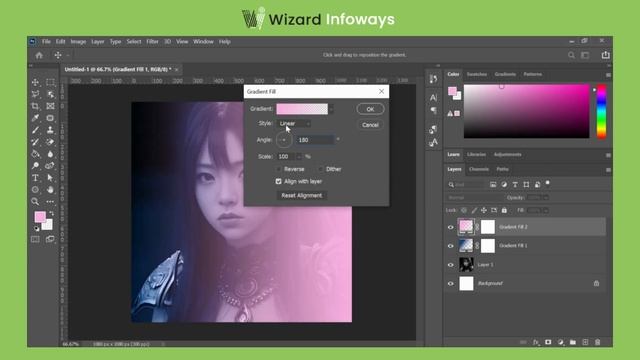Hide the Background layer eye
The width and height of the screenshot is (640, 360).
[x=451, y=284]
